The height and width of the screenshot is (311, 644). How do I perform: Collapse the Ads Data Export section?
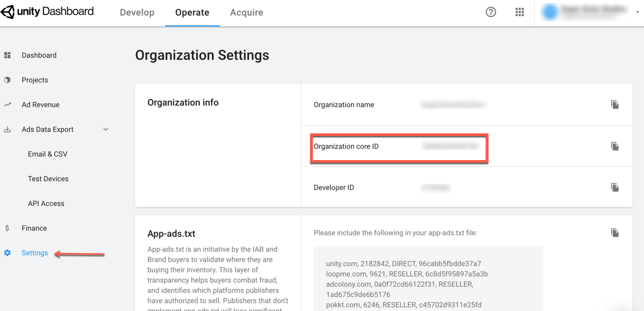tap(106, 130)
